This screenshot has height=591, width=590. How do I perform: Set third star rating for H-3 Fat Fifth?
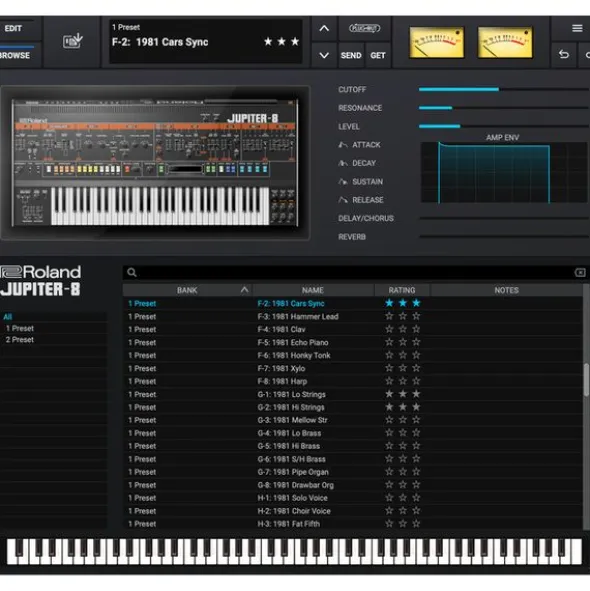[x=416, y=524]
